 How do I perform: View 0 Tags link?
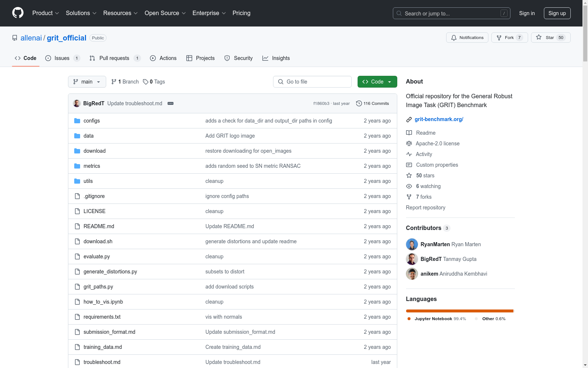[154, 82]
